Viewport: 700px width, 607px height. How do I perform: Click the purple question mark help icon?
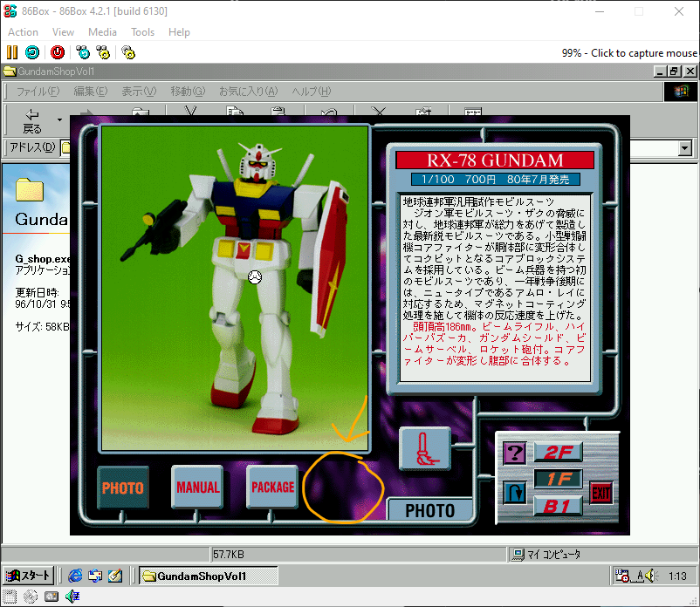coord(514,454)
